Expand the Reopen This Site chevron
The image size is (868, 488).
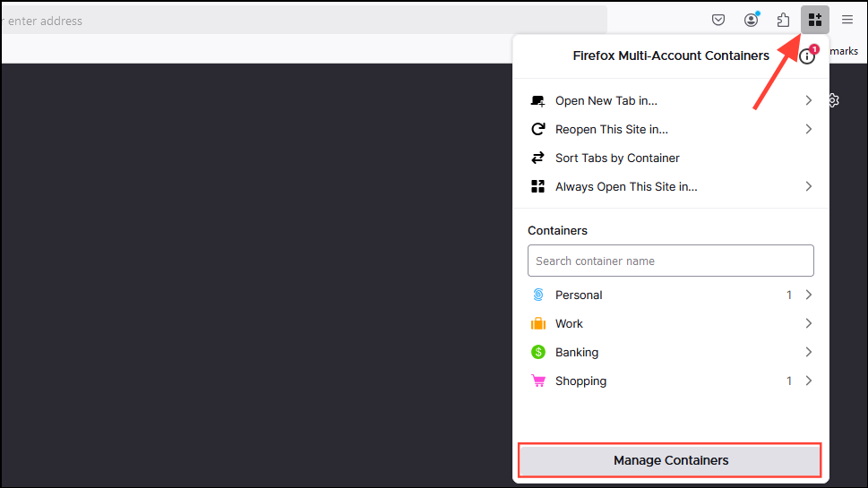point(809,129)
